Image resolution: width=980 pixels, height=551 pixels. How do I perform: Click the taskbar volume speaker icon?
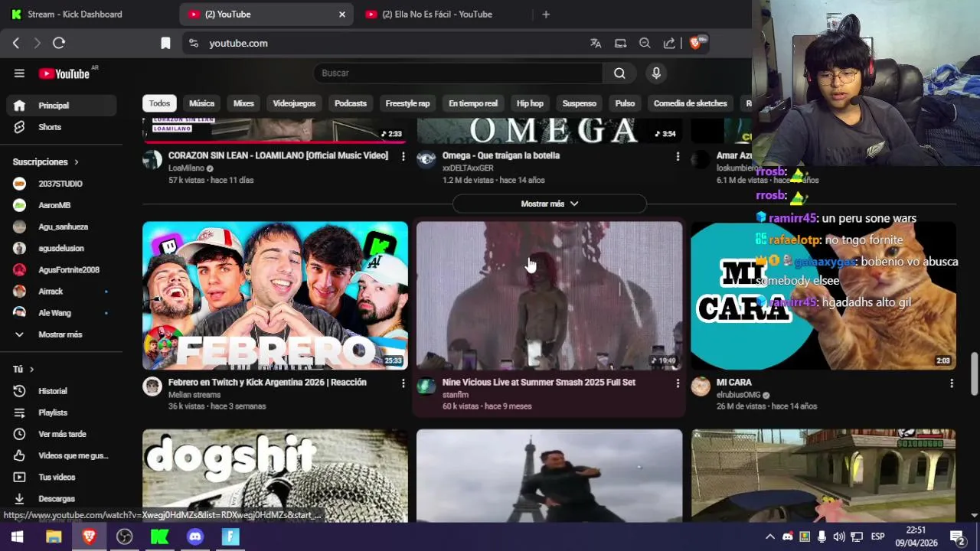coord(839,536)
